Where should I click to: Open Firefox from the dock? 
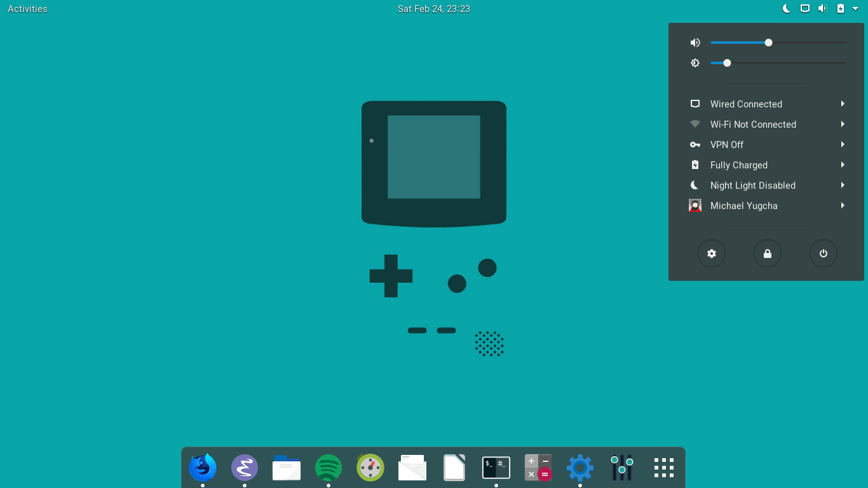pyautogui.click(x=203, y=468)
